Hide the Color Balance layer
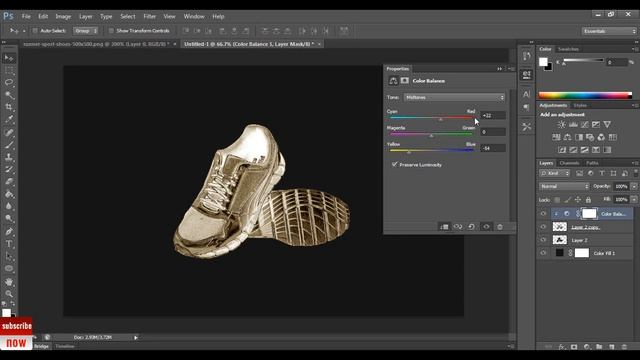The width and height of the screenshot is (640, 360). [543, 214]
